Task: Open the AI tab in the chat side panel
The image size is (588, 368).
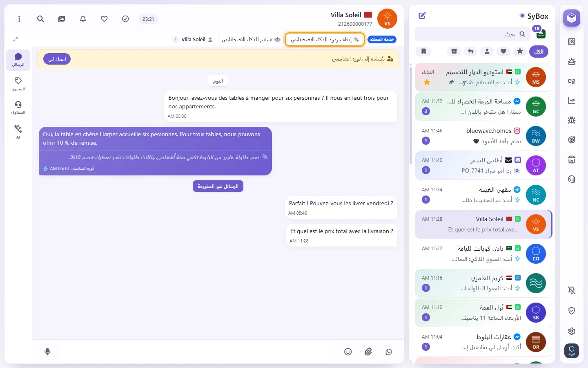Action: [18, 132]
